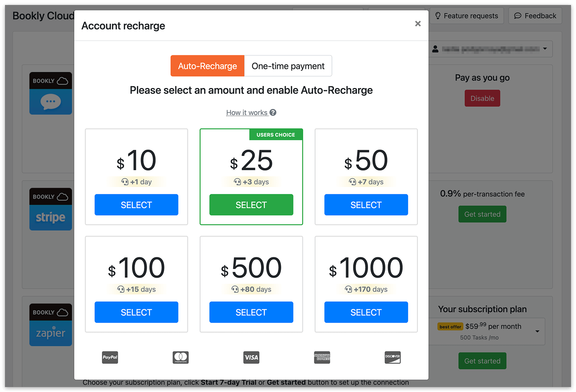This screenshot has height=392, width=576.
Task: Click the headset icon next to +80 days
Action: point(235,289)
